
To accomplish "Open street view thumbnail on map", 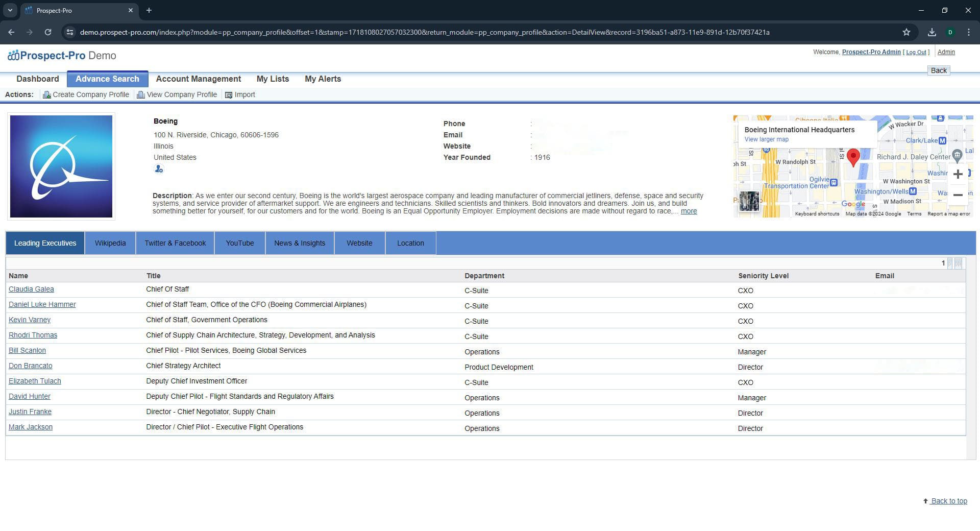I will click(x=749, y=201).
